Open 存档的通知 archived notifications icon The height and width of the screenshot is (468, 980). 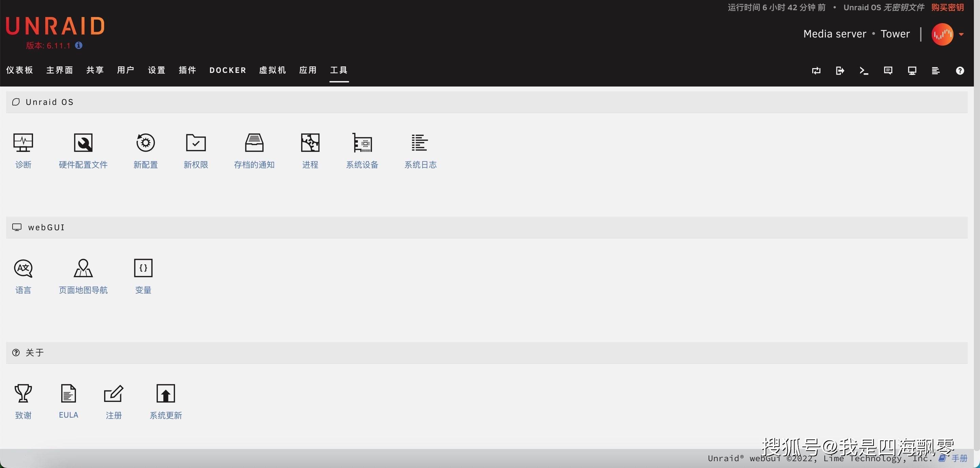pyautogui.click(x=254, y=142)
